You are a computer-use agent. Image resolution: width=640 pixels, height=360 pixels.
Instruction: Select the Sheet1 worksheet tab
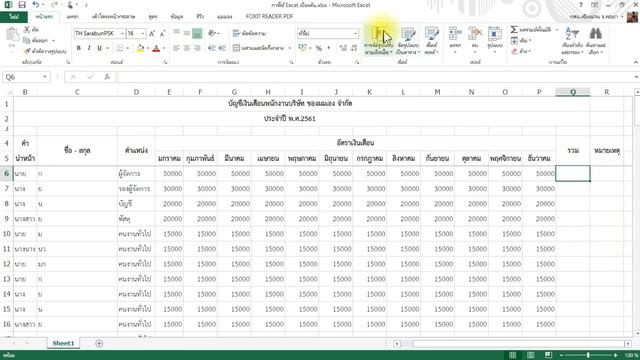coord(63,343)
